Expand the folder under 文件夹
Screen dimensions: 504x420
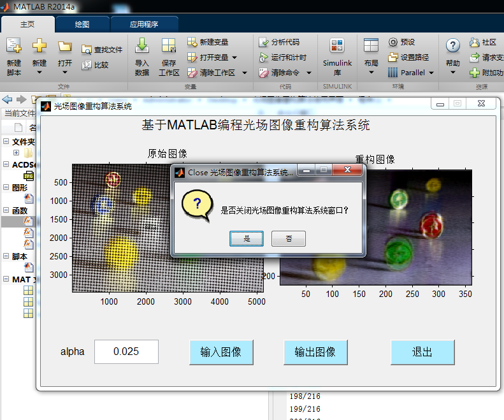coord(17,152)
